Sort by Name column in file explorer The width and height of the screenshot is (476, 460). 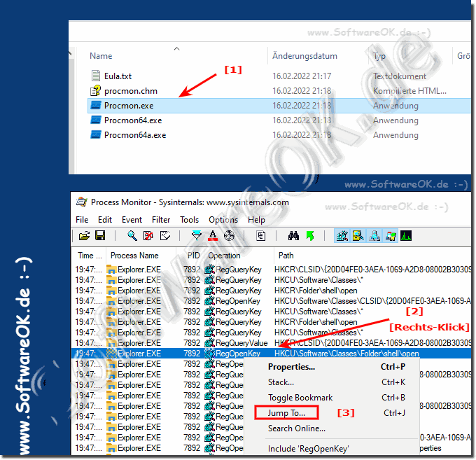(101, 56)
